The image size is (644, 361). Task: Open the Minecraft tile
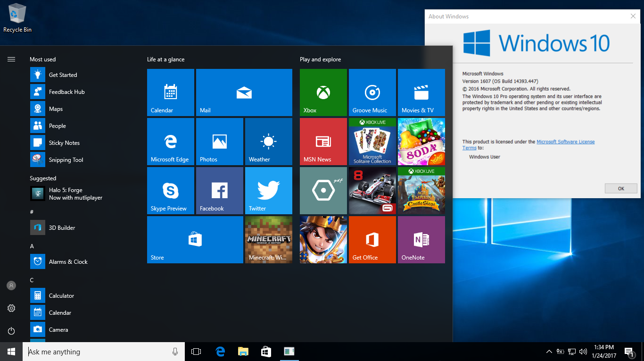pos(268,239)
